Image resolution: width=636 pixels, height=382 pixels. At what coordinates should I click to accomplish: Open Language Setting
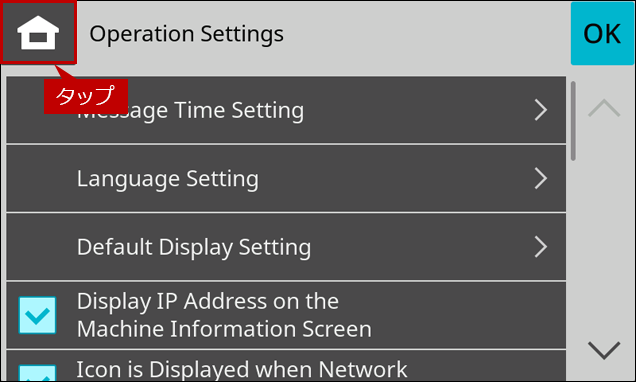(x=286, y=178)
